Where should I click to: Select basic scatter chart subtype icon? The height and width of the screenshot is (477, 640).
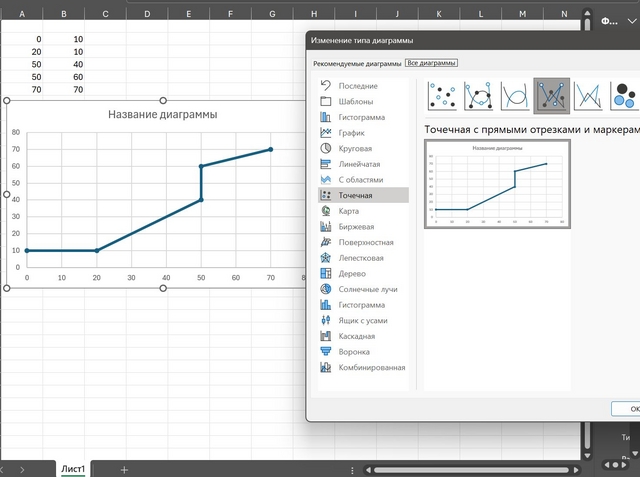pyautogui.click(x=443, y=97)
